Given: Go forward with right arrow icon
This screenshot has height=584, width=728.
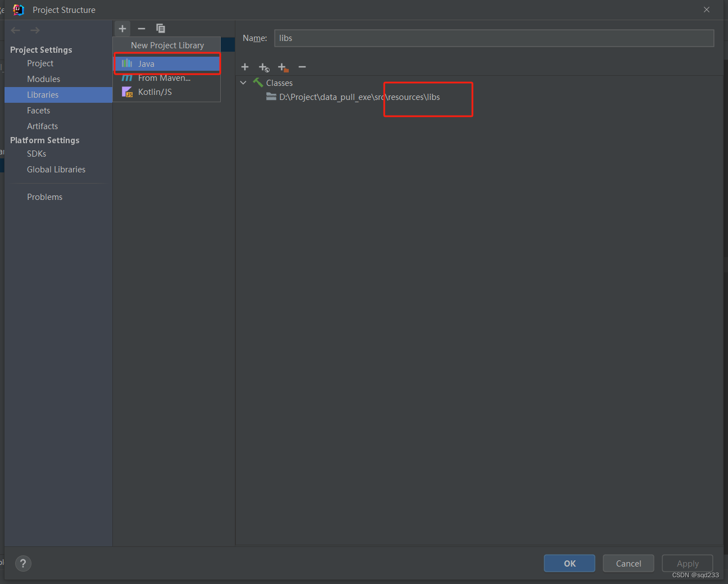Looking at the screenshot, I should pos(35,30).
